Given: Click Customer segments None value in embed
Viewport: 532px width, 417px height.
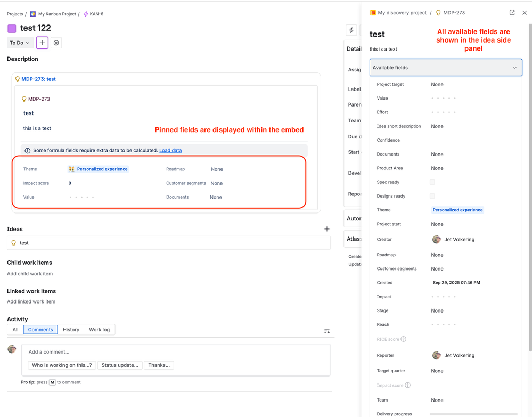Looking at the screenshot, I should click(216, 183).
